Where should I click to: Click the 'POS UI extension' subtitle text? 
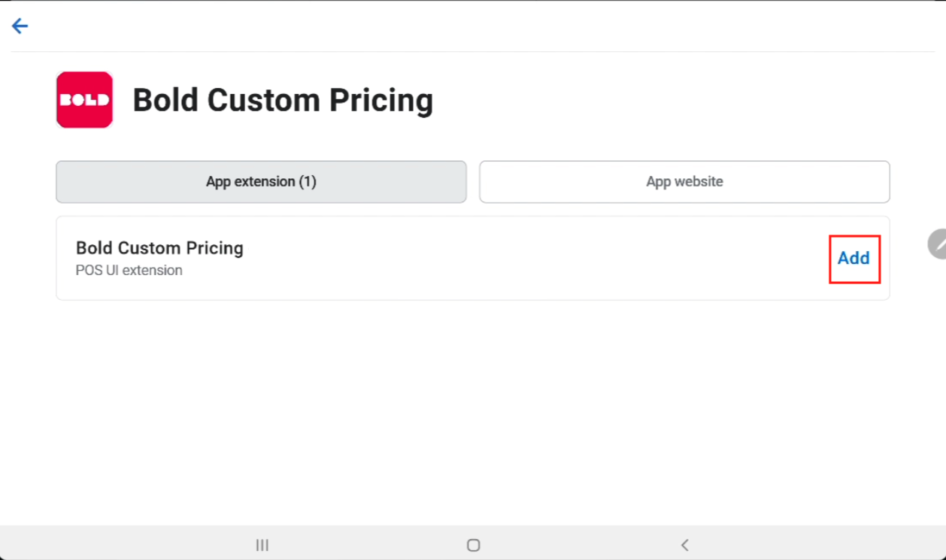tap(129, 271)
